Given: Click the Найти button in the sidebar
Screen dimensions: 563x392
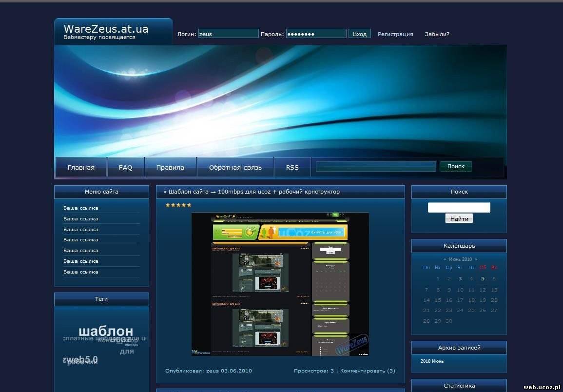Looking at the screenshot, I should point(459,219).
